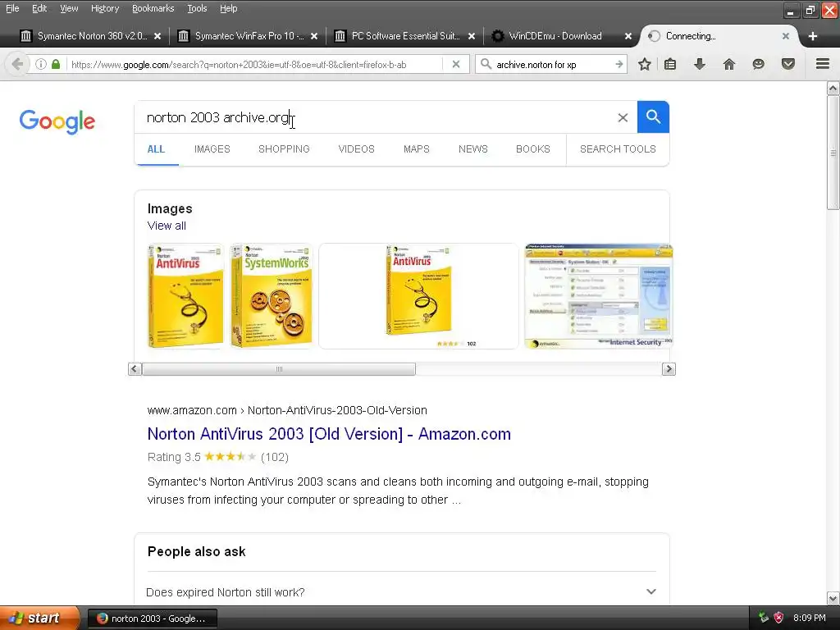Image resolution: width=840 pixels, height=630 pixels.
Task: Open the Norton SystemWorks box image
Action: click(271, 295)
